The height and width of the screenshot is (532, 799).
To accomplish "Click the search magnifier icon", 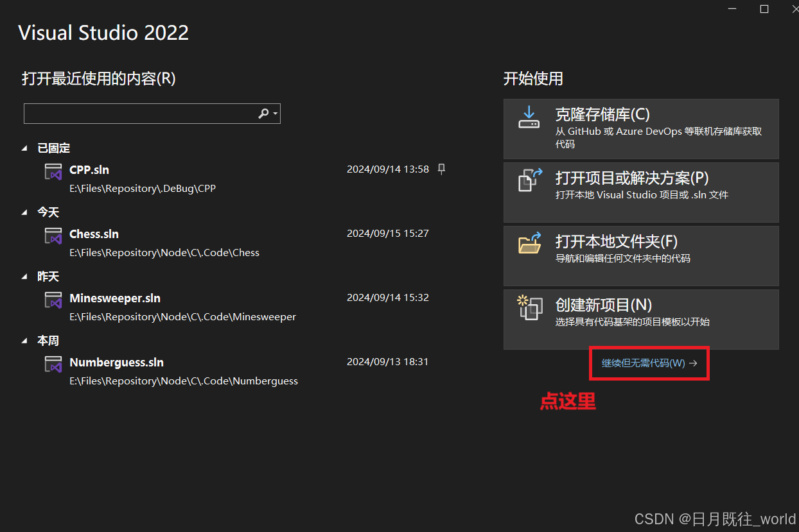I will coord(263,114).
